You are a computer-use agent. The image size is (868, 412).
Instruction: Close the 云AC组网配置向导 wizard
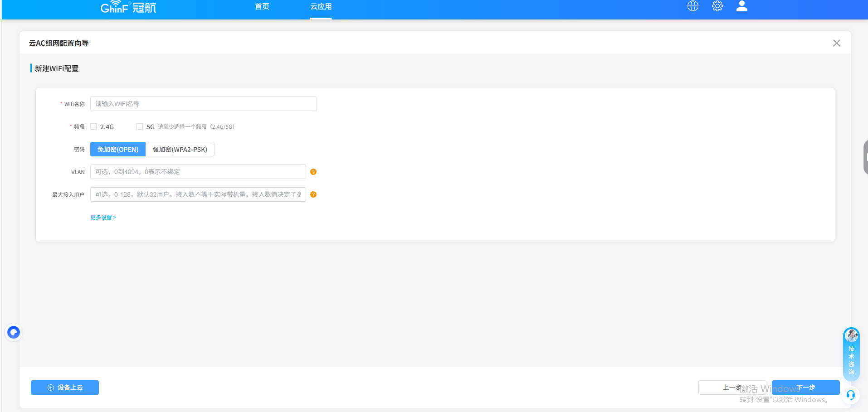tap(836, 43)
